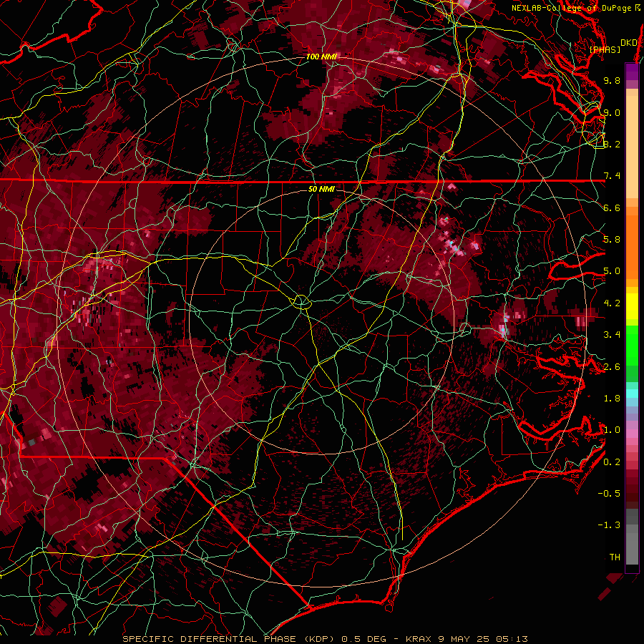Click the NEXLAB-College of DuPage credit text
The width and height of the screenshot is (644, 644).
click(x=576, y=8)
